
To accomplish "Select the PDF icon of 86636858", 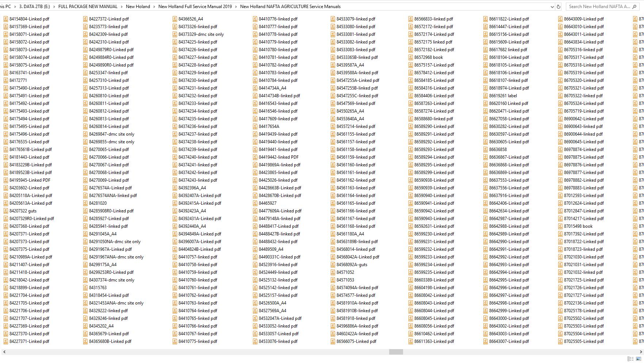I will click(x=486, y=150).
